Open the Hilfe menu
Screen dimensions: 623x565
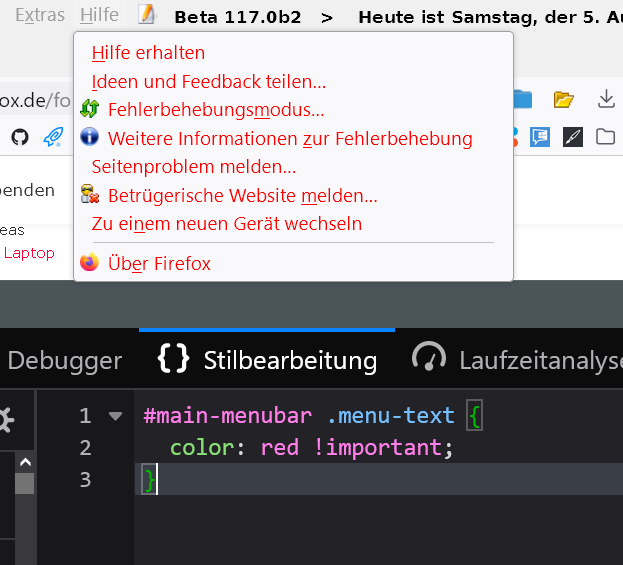click(99, 15)
